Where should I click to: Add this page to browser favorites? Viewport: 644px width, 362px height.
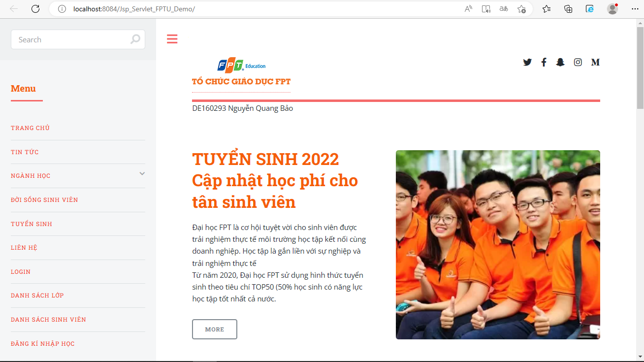click(521, 9)
